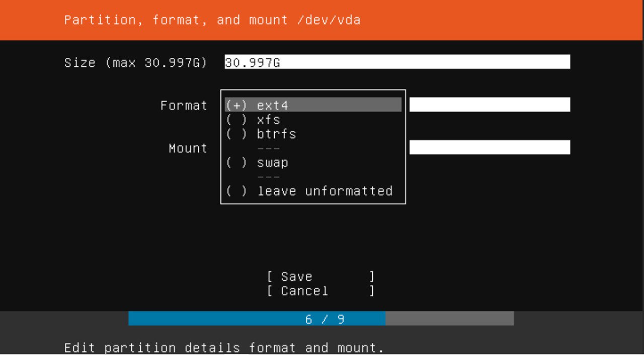Click the Partition, format, and mount header
Screen dimensions: 644x355
coord(212,20)
